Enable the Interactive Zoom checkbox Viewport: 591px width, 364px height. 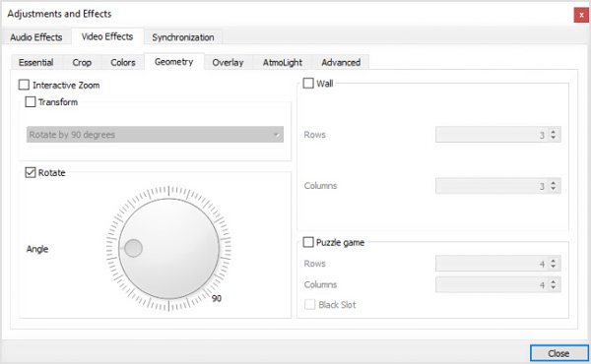click(24, 85)
